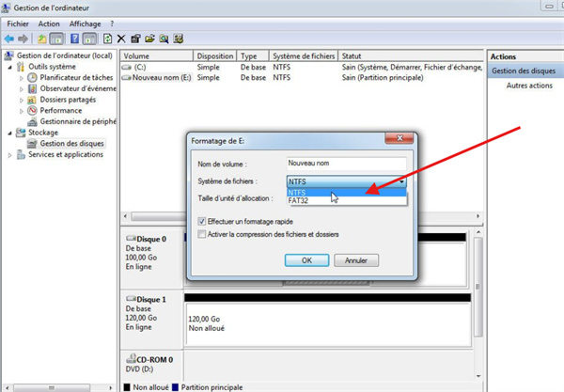This screenshot has width=564, height=392.
Task: Open the Action menu
Action: pos(49,24)
